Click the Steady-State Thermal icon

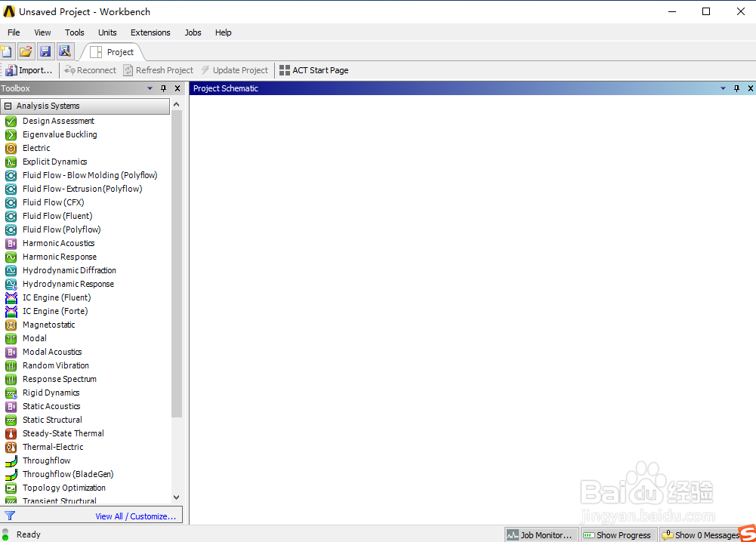click(11, 433)
